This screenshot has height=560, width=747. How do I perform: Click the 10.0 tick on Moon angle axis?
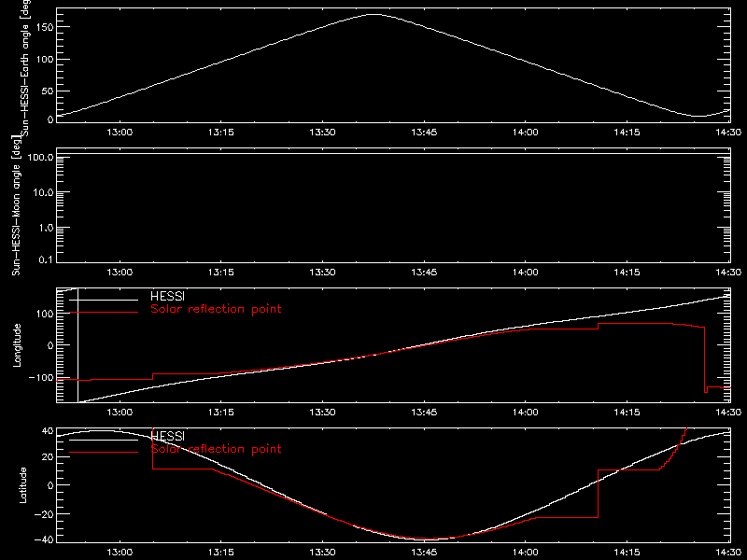(x=43, y=192)
